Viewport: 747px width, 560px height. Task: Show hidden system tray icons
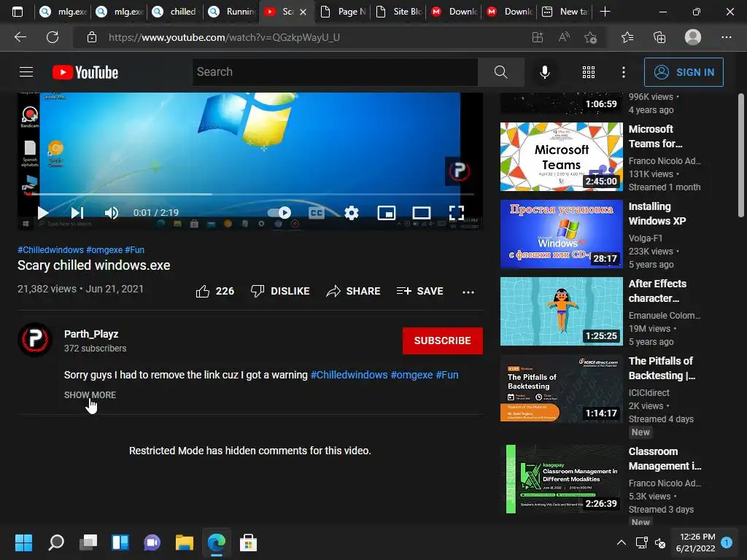[622, 542]
